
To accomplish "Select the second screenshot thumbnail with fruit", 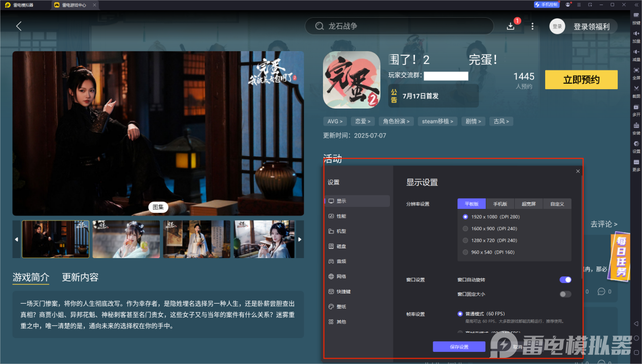I will [126, 239].
